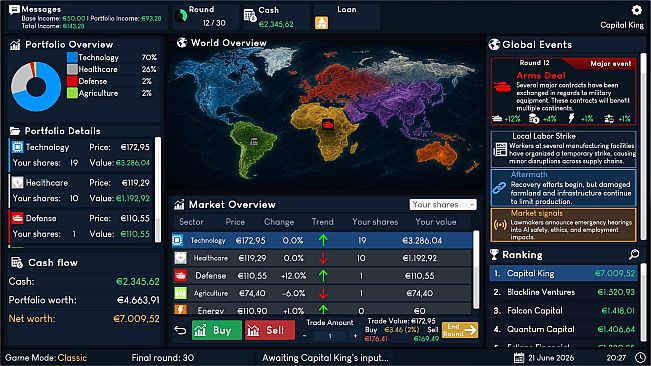Click the factory marker on South America
Image resolution: width=651 pixels, height=366 pixels.
tap(254, 141)
